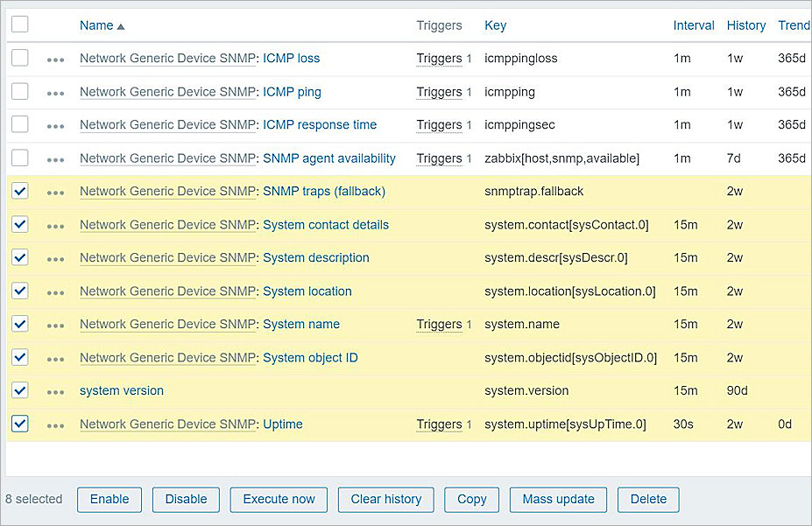812x526 pixels.
Task: Open the three-dot menu for System name
Action: pyautogui.click(x=55, y=326)
